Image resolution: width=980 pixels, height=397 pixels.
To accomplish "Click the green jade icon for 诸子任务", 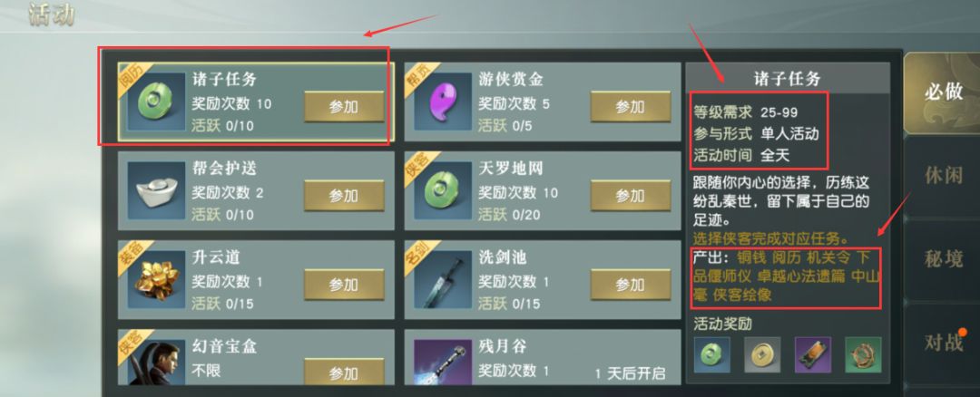I will pyautogui.click(x=152, y=102).
